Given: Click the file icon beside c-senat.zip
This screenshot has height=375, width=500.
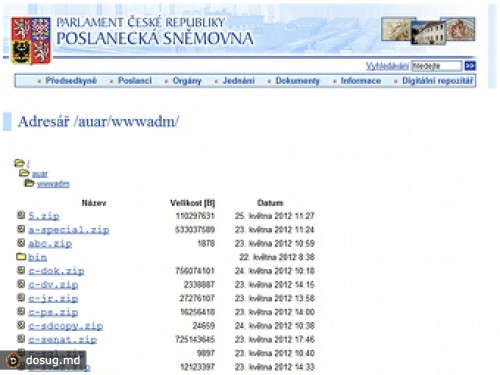Looking at the screenshot, I should (21, 339).
